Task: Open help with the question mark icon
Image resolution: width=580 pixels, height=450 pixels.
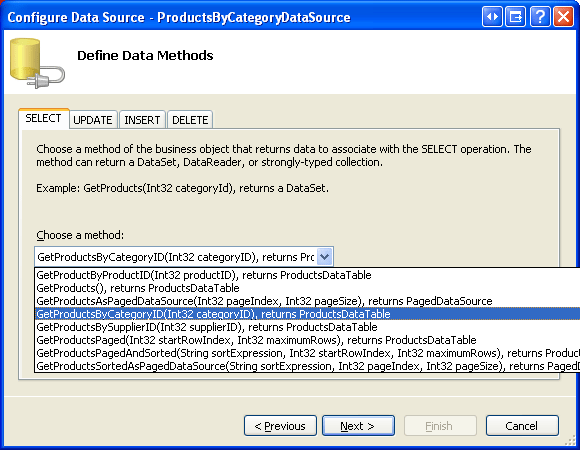Action: coord(540,17)
